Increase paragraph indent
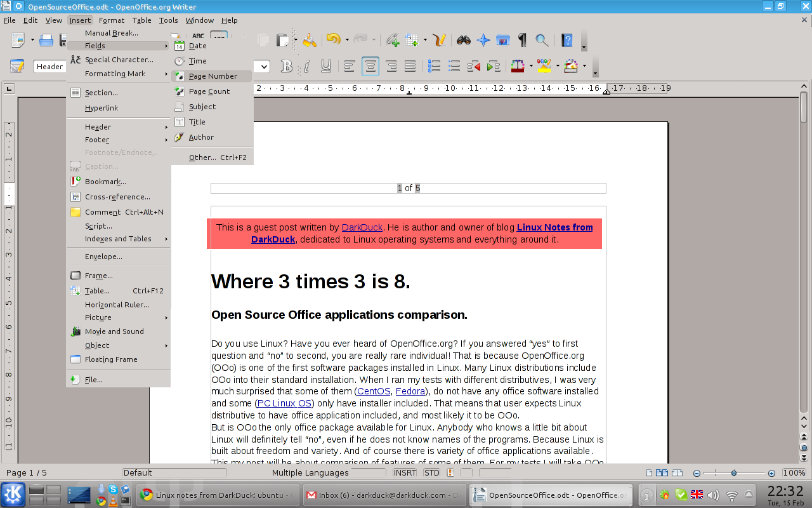 pyautogui.click(x=493, y=66)
